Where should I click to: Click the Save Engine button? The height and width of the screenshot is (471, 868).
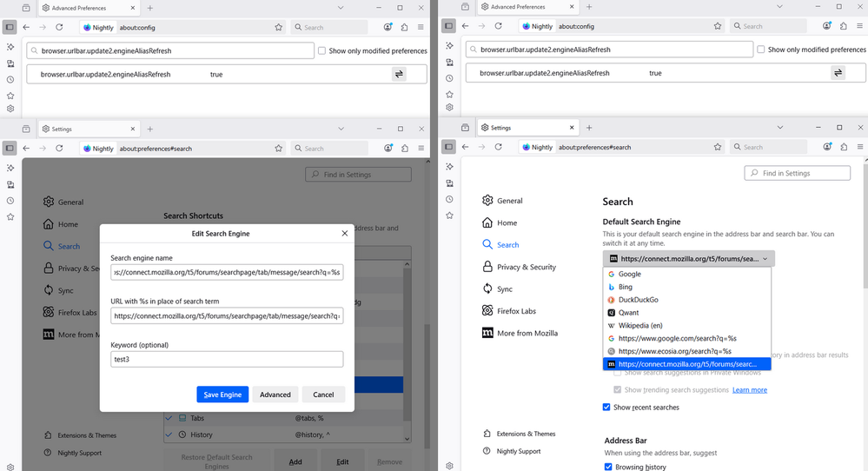(x=222, y=395)
